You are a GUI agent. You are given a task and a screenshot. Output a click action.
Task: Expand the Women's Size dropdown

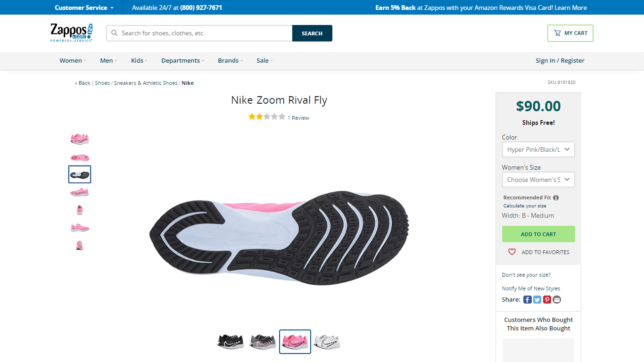(x=538, y=180)
